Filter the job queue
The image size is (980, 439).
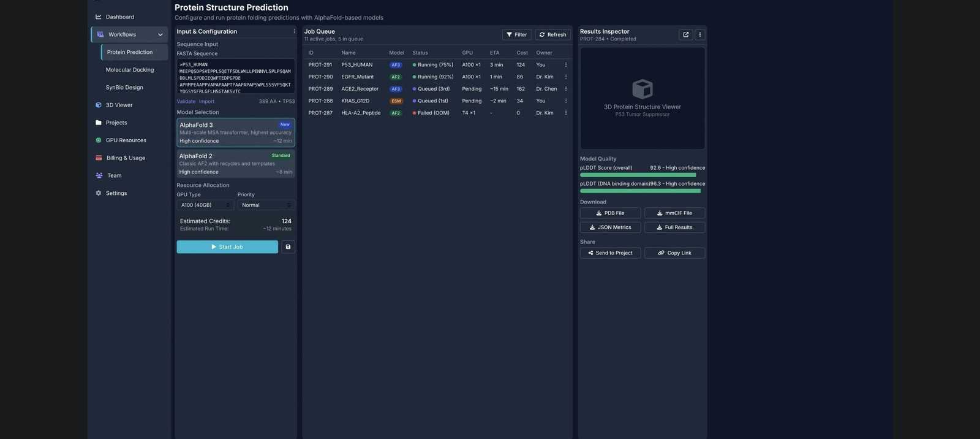pyautogui.click(x=516, y=35)
